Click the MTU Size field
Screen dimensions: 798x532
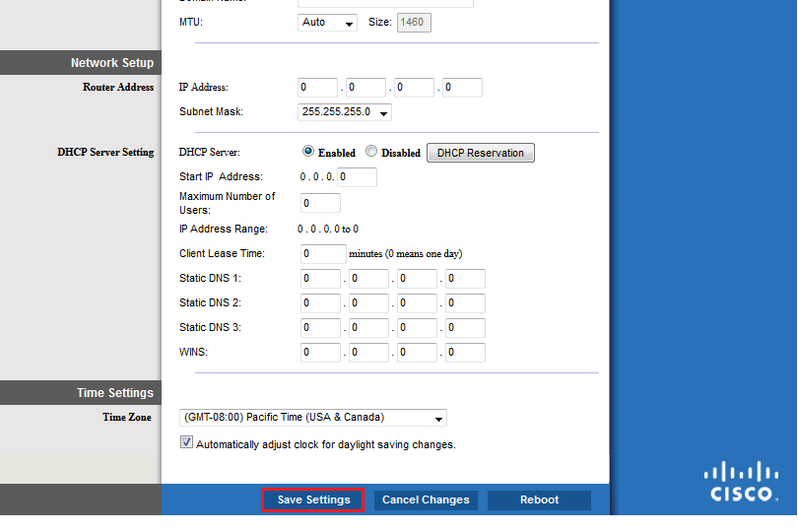[x=414, y=23]
